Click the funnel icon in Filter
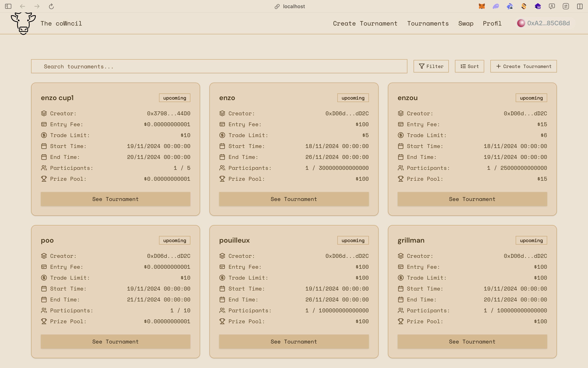This screenshot has width=588, height=368. click(x=422, y=66)
